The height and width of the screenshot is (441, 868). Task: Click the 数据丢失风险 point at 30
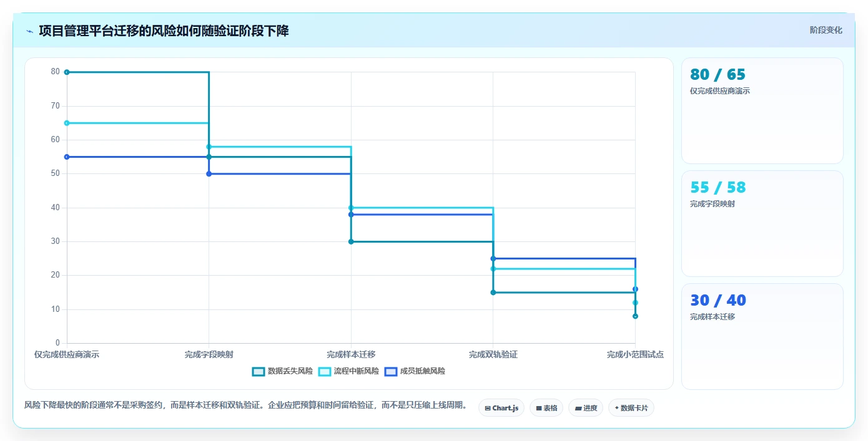coord(351,241)
